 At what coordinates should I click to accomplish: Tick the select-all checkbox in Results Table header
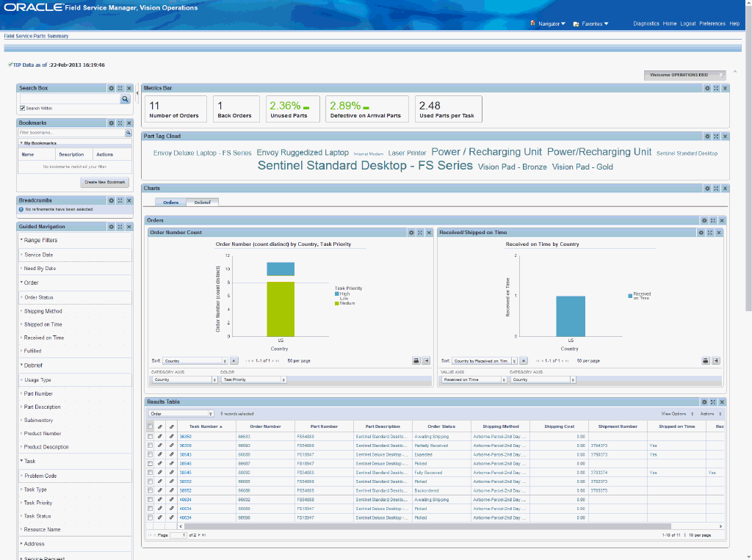[150, 426]
